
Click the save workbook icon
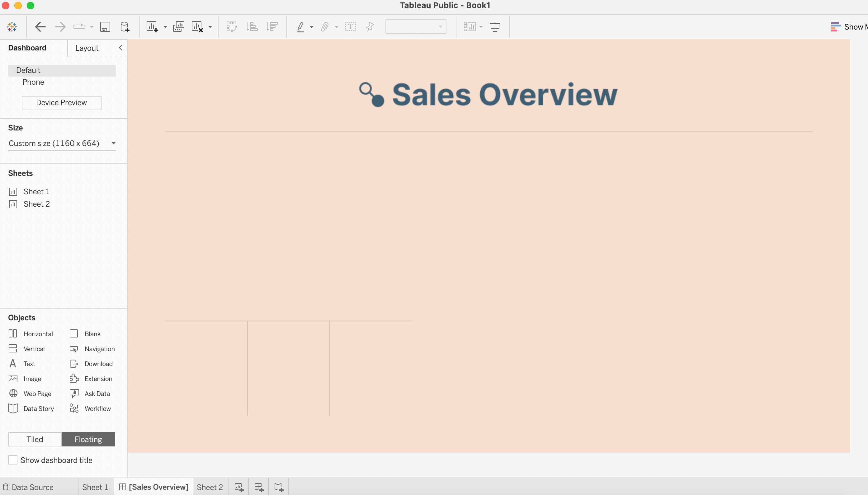pyautogui.click(x=105, y=26)
